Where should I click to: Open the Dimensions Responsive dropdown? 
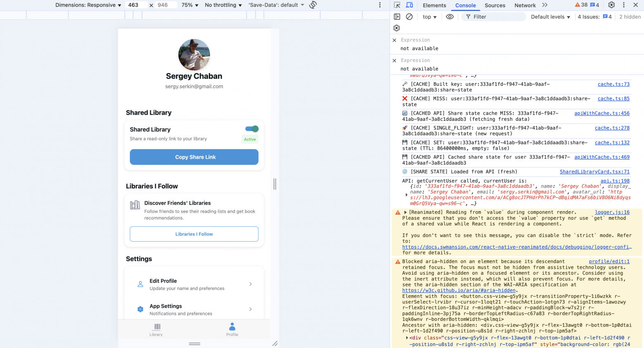(88, 5)
